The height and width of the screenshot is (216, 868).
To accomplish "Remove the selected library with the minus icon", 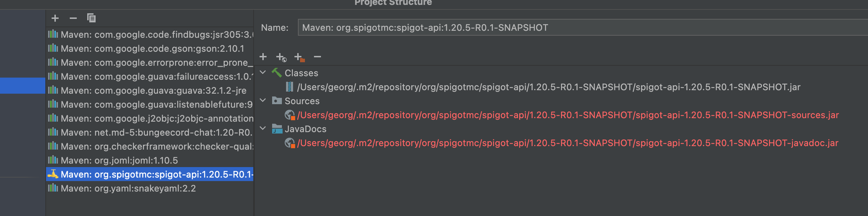I will click(73, 18).
